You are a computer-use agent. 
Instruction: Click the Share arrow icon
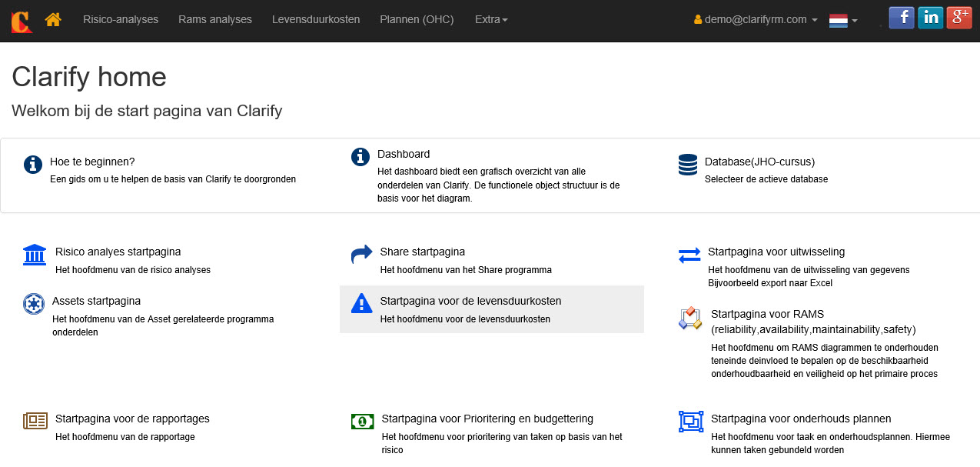point(361,255)
